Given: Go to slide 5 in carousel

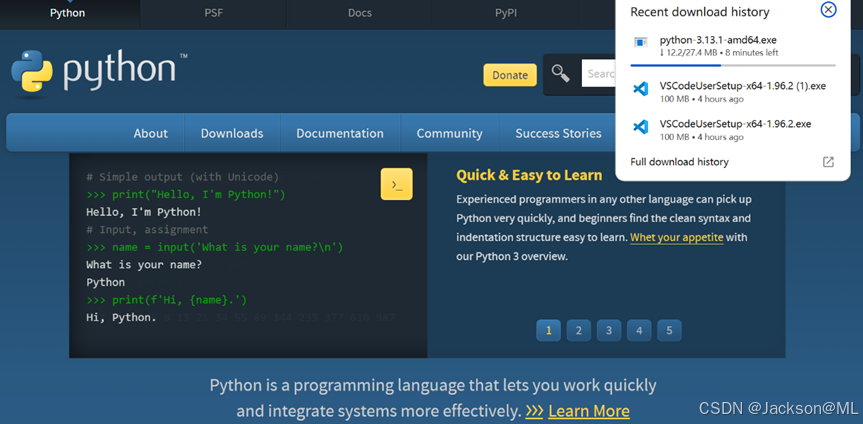Looking at the screenshot, I should tap(669, 330).
